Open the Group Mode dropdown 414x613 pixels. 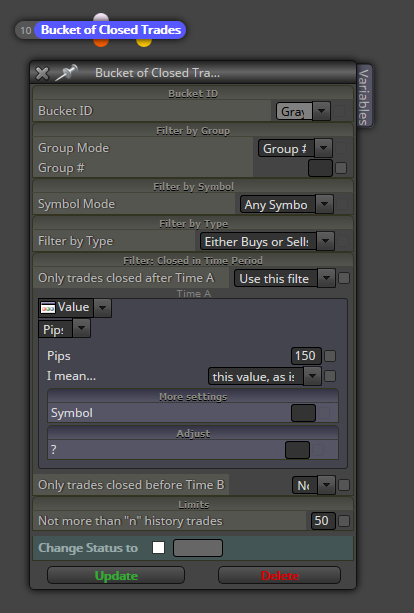296,149
